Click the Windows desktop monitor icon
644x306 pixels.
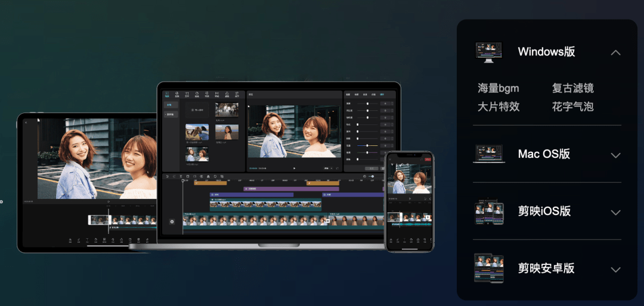pyautogui.click(x=489, y=52)
